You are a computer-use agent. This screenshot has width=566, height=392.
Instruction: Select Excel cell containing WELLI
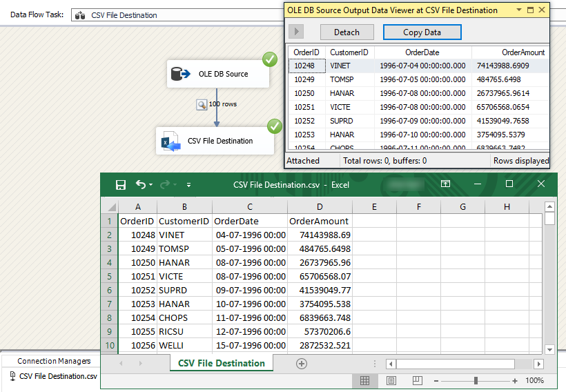pos(184,346)
